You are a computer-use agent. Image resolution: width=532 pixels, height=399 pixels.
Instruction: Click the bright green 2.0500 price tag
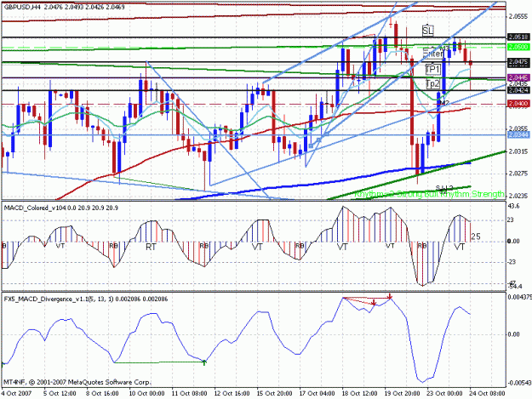coord(518,47)
